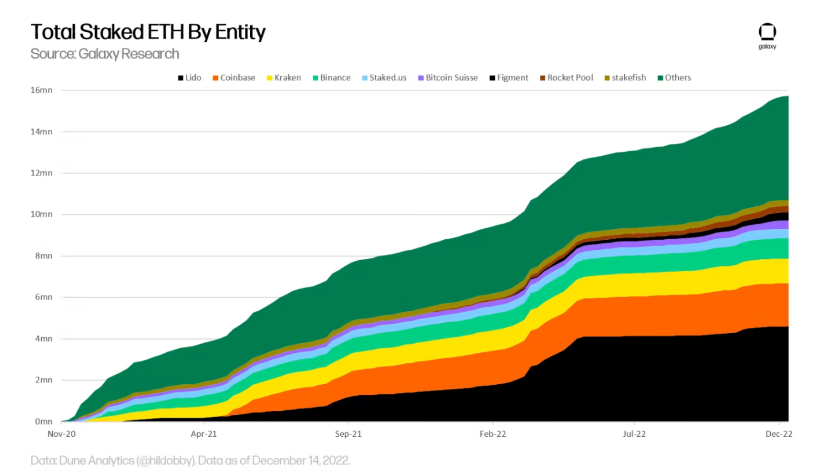Screen dimensions: 815x474
Task: Select the Rocket Pool legend label
Action: (x=570, y=77)
